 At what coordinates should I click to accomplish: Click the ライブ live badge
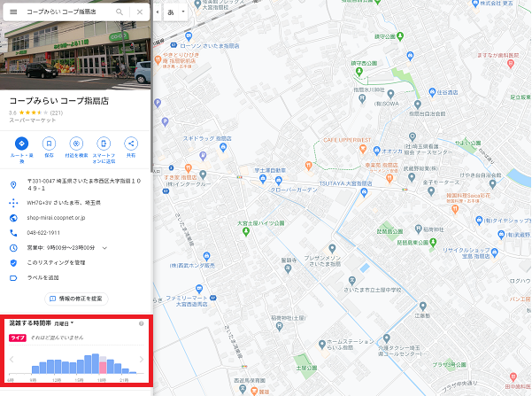tap(18, 338)
